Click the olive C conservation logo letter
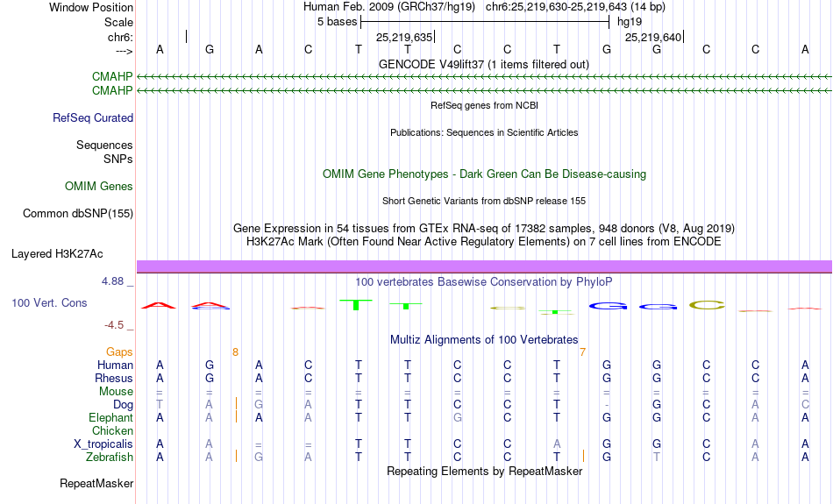Image resolution: width=833 pixels, height=504 pixels. click(707, 305)
